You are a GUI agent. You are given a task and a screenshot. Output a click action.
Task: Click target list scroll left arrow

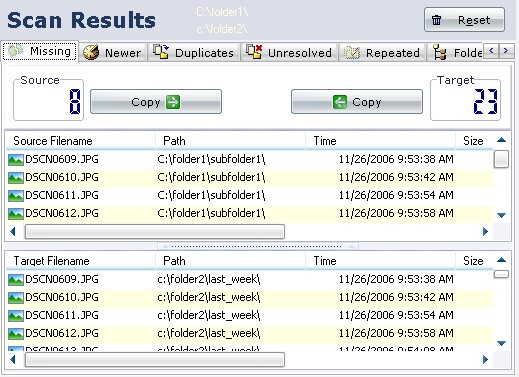pyautogui.click(x=13, y=360)
